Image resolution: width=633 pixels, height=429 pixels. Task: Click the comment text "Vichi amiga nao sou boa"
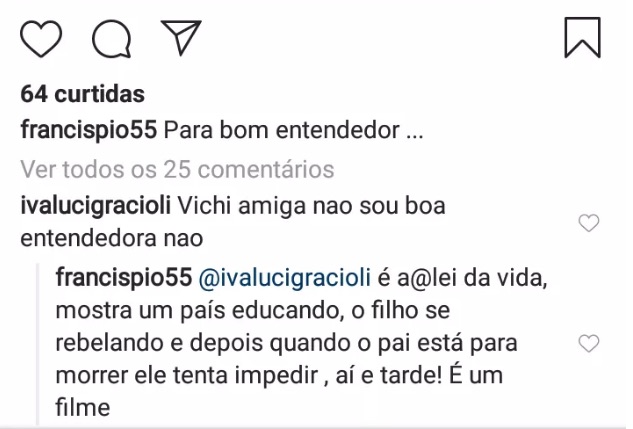pos(311,206)
